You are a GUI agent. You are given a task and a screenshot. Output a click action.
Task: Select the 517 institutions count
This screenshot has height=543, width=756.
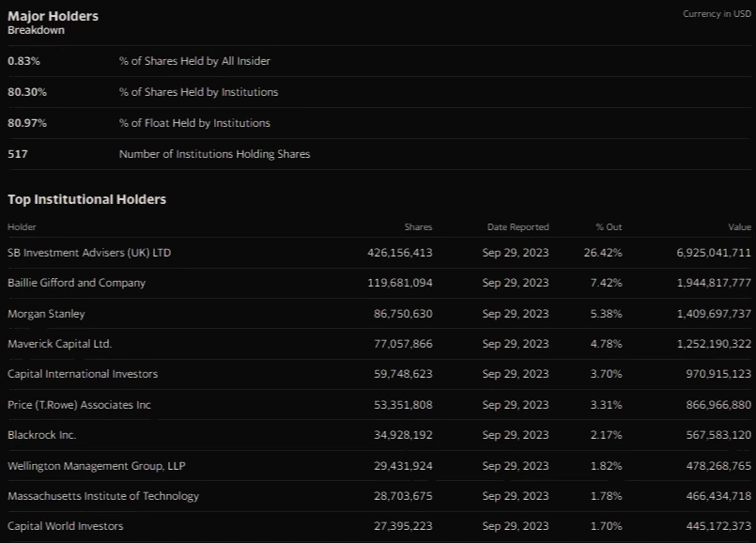pyautogui.click(x=18, y=154)
